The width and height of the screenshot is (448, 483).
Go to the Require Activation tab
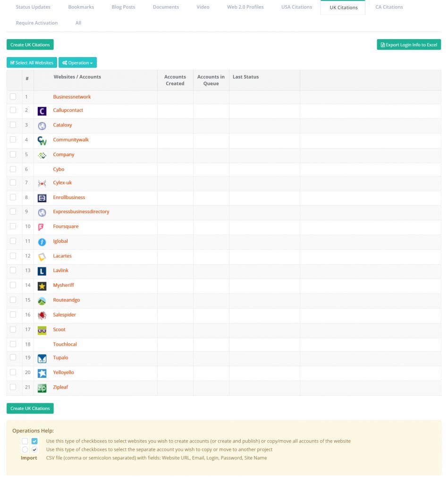37,23
